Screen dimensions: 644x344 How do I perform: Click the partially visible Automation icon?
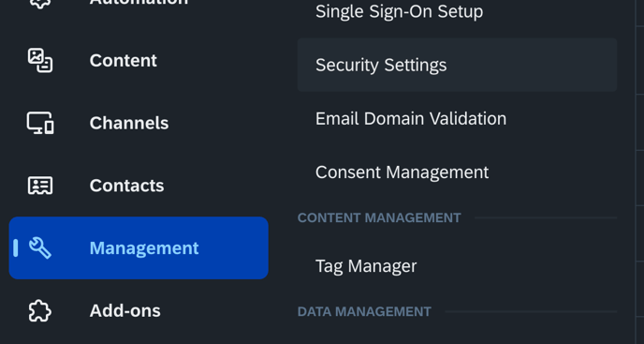click(40, 4)
